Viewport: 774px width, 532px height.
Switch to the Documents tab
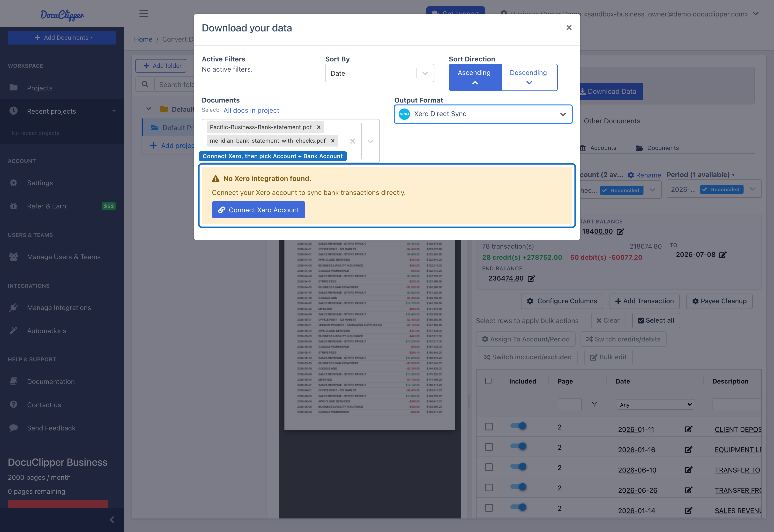(x=657, y=148)
